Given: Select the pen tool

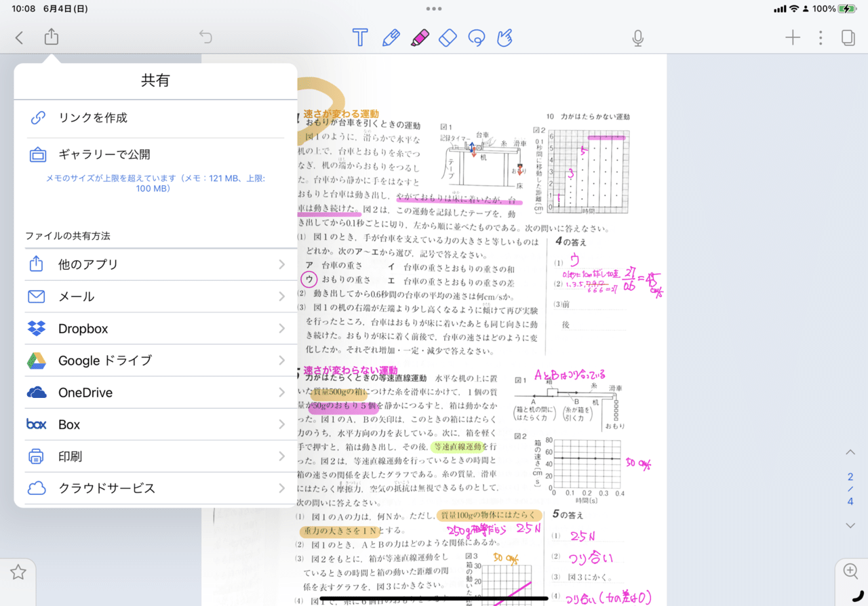Looking at the screenshot, I should pos(391,38).
